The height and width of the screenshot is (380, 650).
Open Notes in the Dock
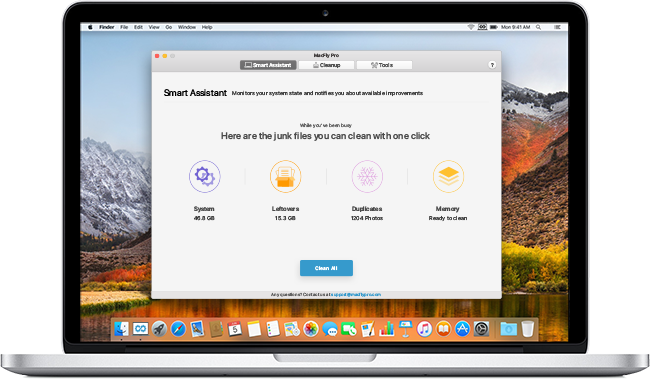click(254, 329)
